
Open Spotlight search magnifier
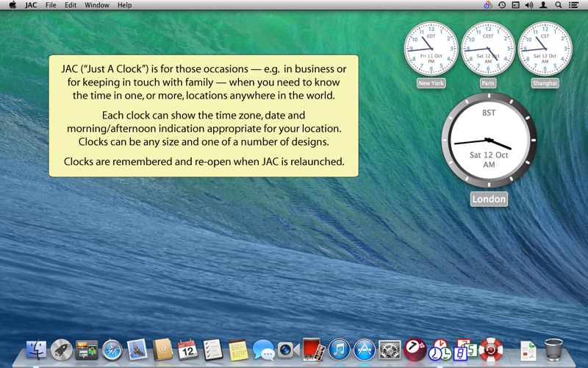coord(558,5)
